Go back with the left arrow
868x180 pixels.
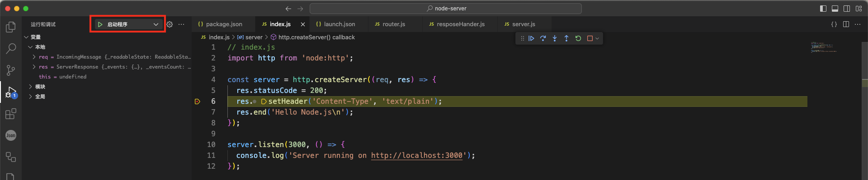click(x=288, y=9)
